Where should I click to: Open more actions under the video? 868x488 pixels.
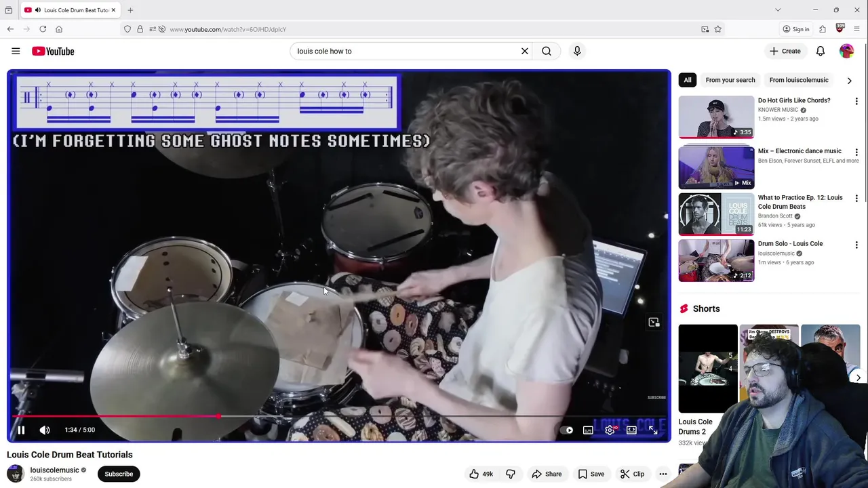click(663, 474)
